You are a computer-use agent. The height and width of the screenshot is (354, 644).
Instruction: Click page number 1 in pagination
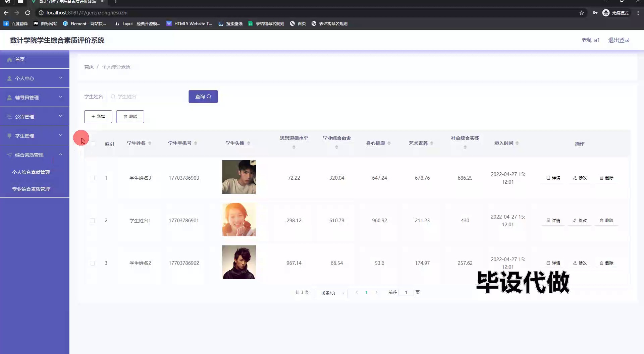pyautogui.click(x=366, y=292)
